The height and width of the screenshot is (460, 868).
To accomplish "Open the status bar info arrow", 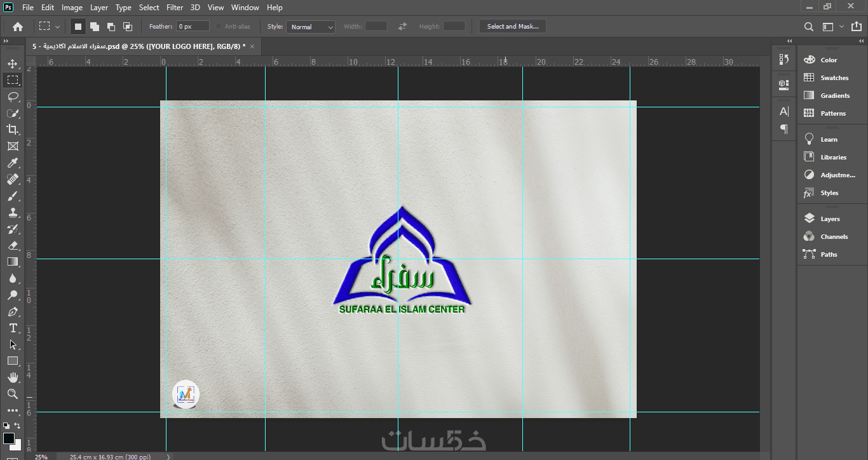I will [168, 456].
